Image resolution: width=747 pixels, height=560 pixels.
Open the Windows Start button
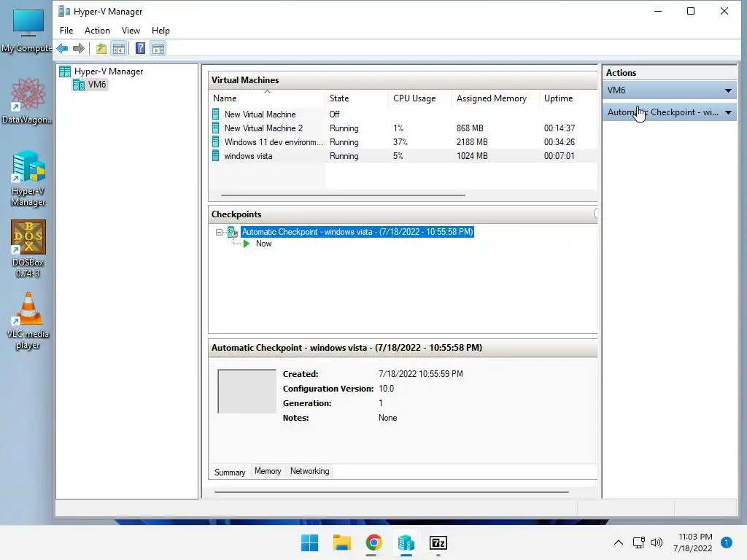click(x=309, y=542)
